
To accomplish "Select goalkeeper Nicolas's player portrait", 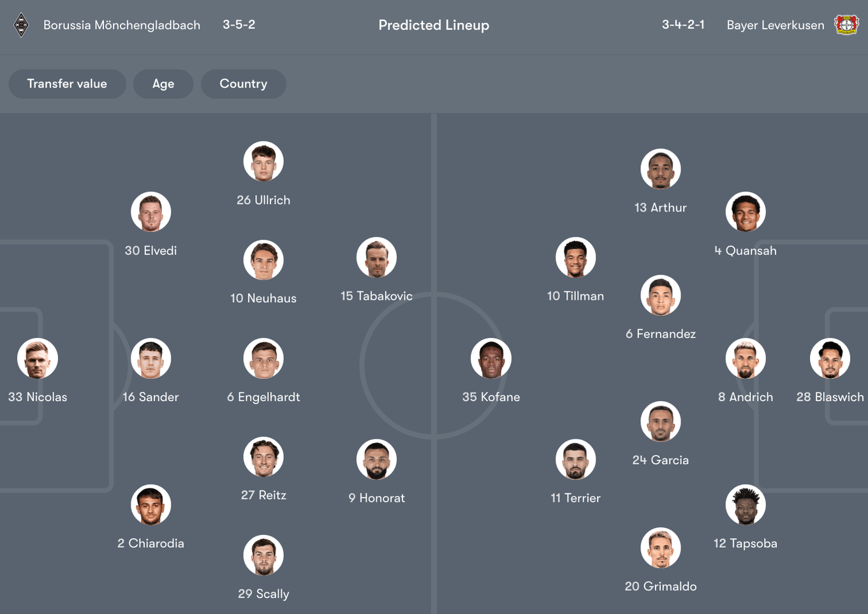I will click(x=37, y=358).
